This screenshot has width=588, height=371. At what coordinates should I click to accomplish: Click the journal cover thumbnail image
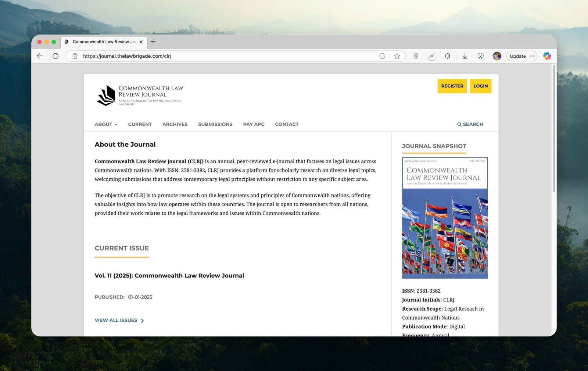pyautogui.click(x=445, y=218)
